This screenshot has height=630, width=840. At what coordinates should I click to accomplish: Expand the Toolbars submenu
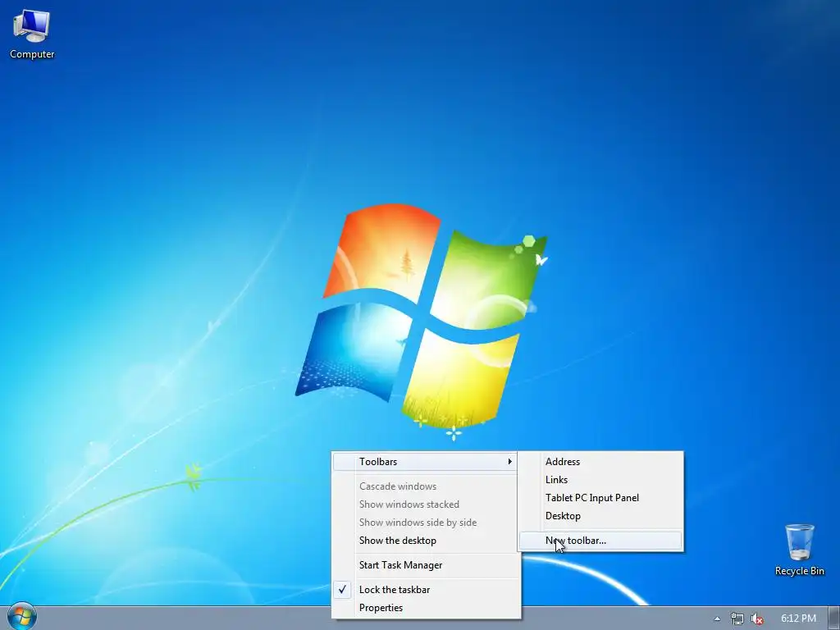(425, 461)
